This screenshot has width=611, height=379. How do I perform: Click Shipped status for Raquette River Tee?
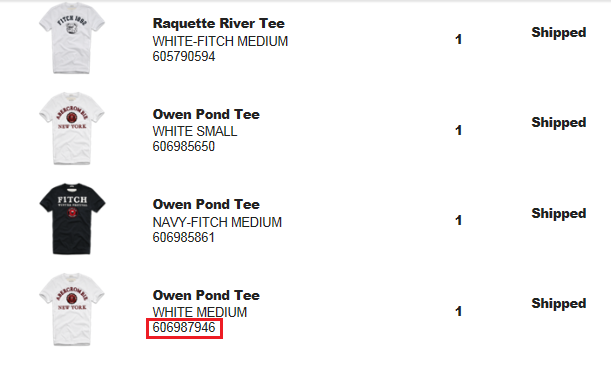click(559, 32)
